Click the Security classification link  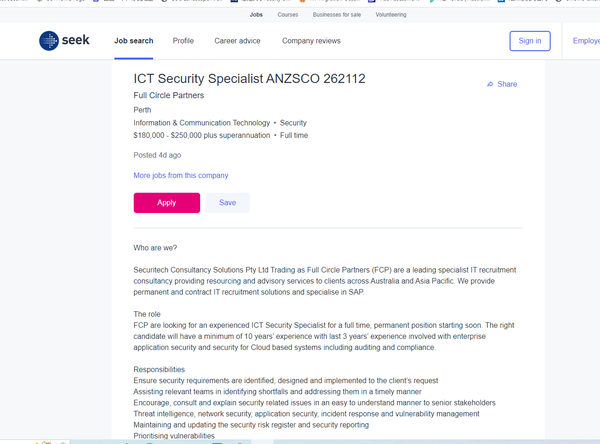[x=293, y=123]
